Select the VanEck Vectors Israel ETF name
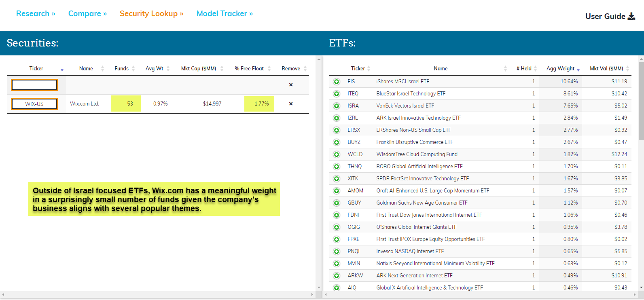The width and height of the screenshot is (644, 300). click(x=405, y=106)
